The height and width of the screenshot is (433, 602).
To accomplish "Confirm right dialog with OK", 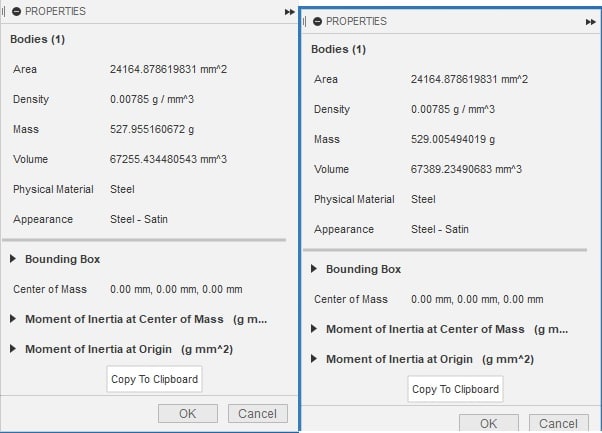I will (x=489, y=423).
